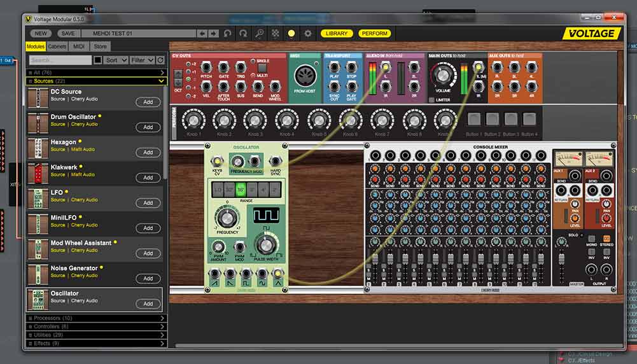Expand the Controllers (6) category
The height and width of the screenshot is (364, 637).
97,326
